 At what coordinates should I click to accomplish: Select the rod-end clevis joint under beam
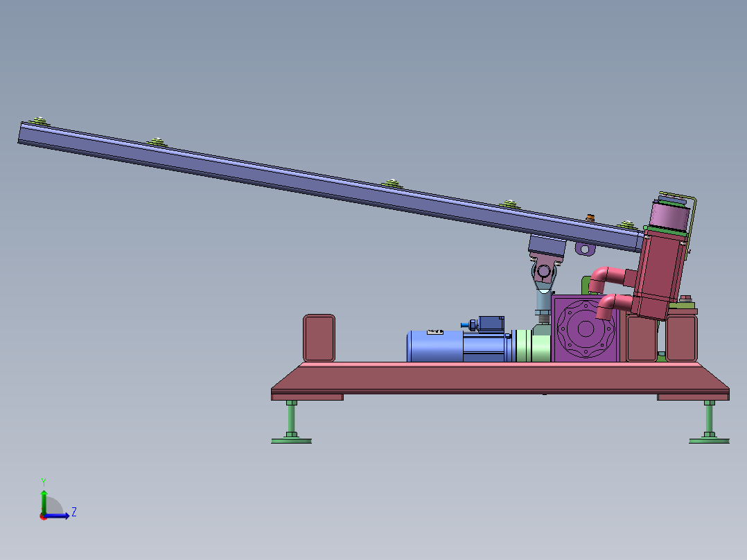pyautogui.click(x=544, y=272)
